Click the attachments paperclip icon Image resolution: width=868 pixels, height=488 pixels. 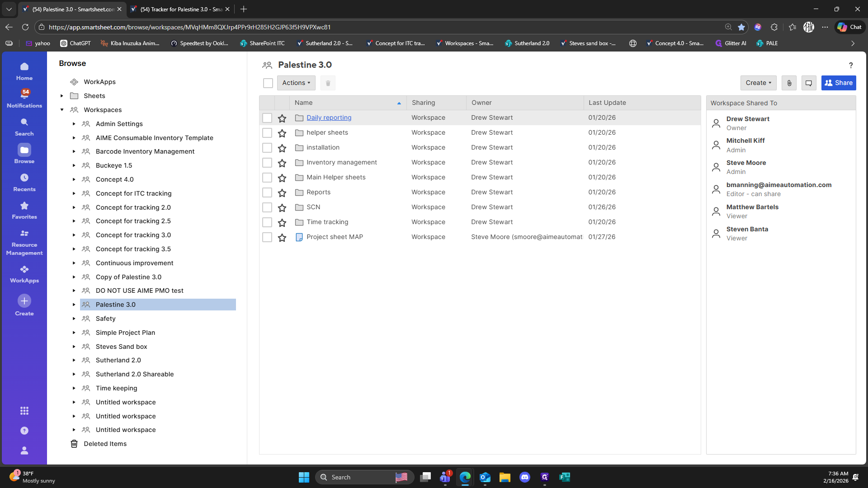pyautogui.click(x=789, y=83)
